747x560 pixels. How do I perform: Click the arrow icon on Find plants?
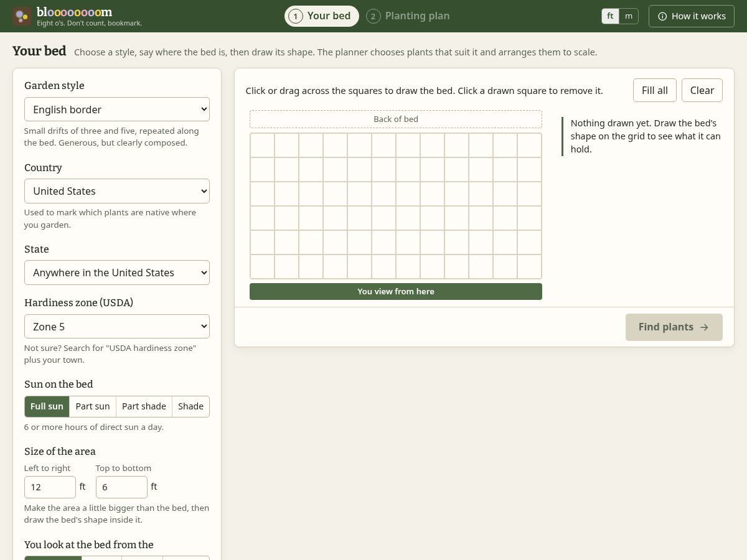tap(704, 327)
